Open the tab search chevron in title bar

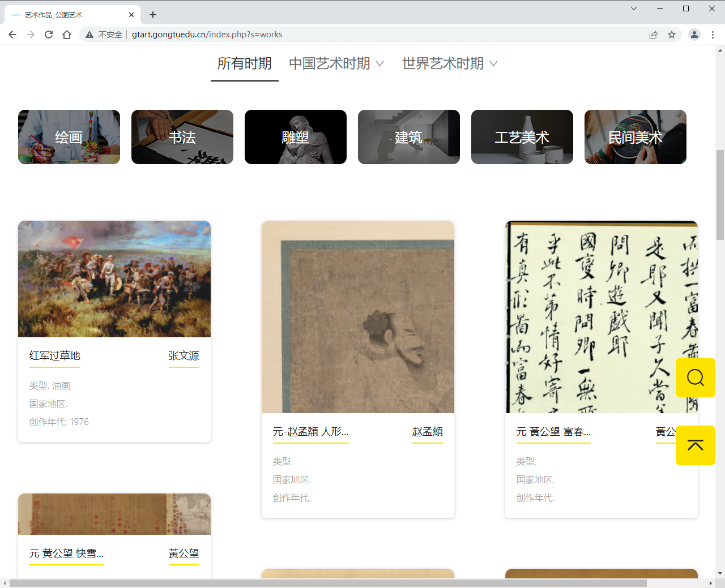(634, 8)
